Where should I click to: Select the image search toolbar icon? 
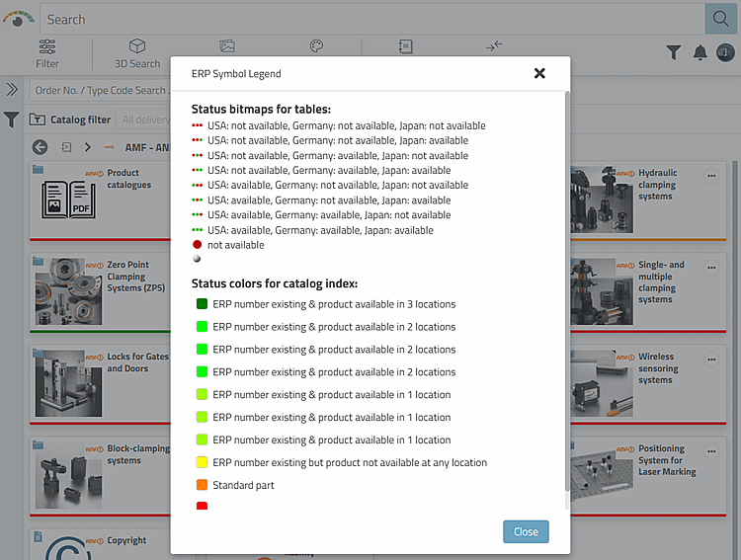(227, 46)
